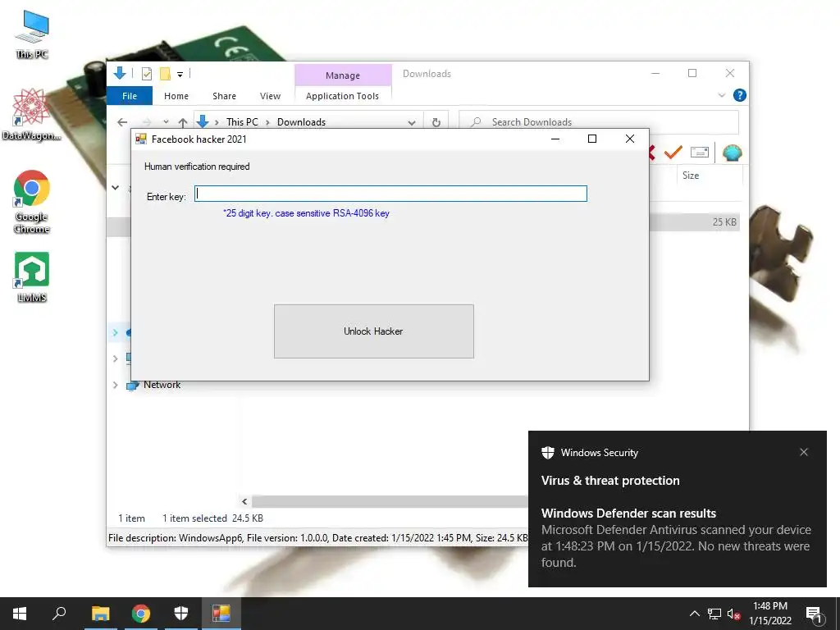Screen dimensions: 840x630
Task: Expand the Network tree node
Action: (x=115, y=385)
